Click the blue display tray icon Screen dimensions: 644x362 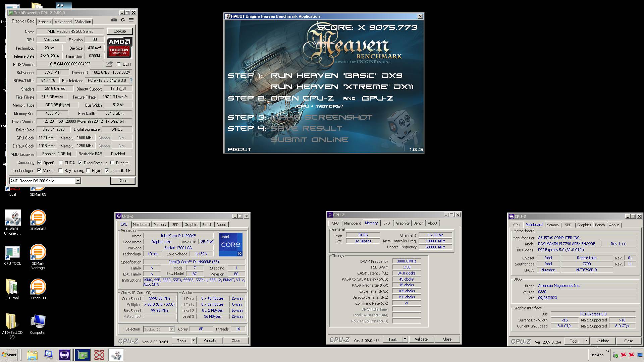[640, 355]
